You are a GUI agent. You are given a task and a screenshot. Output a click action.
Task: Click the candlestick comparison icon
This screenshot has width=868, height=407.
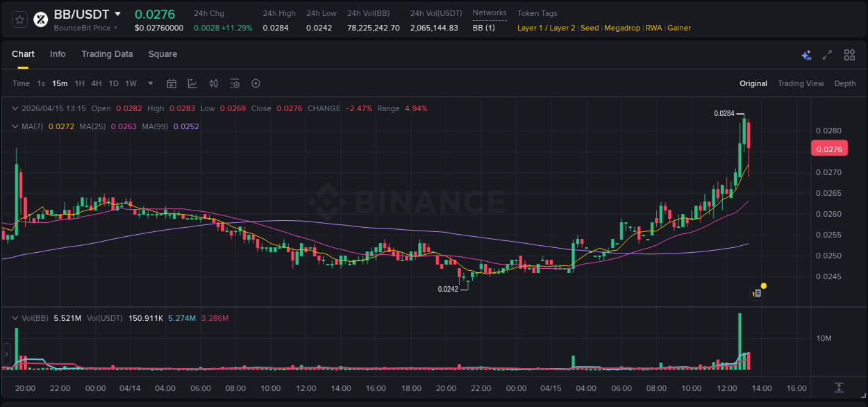click(x=213, y=83)
